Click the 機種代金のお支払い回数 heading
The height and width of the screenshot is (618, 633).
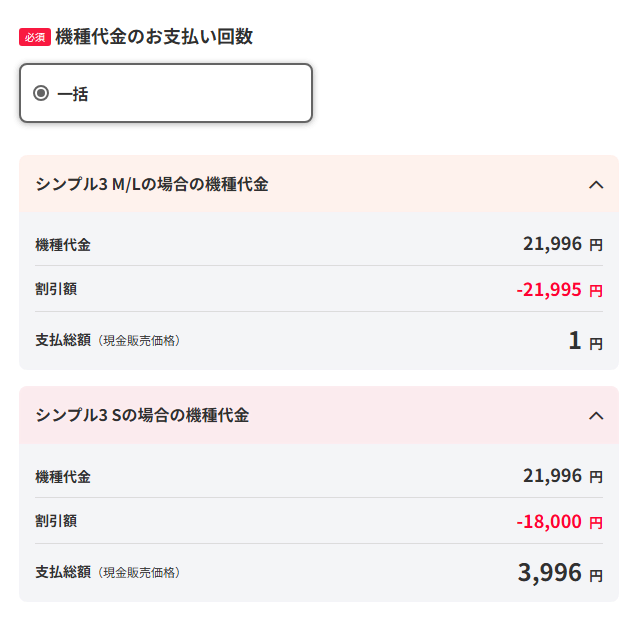(x=154, y=36)
